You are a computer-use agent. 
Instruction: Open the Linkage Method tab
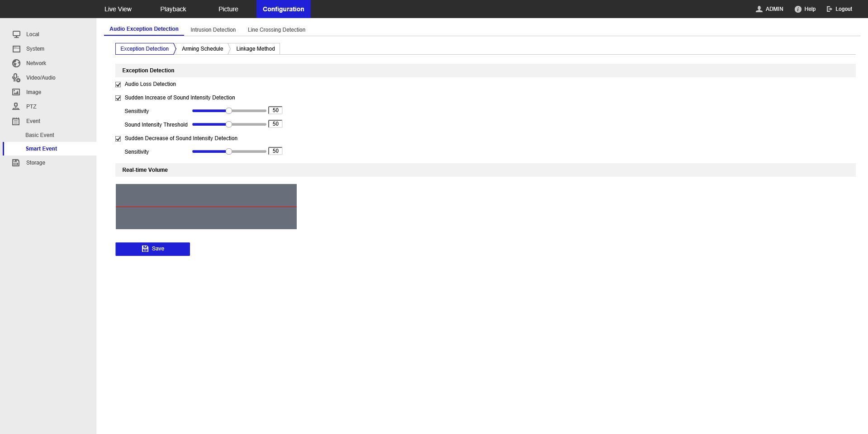255,48
